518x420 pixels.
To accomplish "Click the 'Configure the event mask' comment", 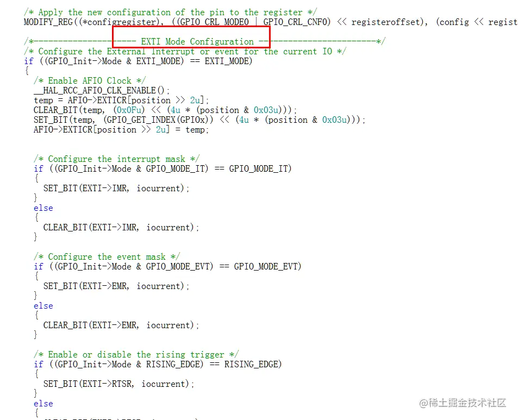I will coord(107,256).
